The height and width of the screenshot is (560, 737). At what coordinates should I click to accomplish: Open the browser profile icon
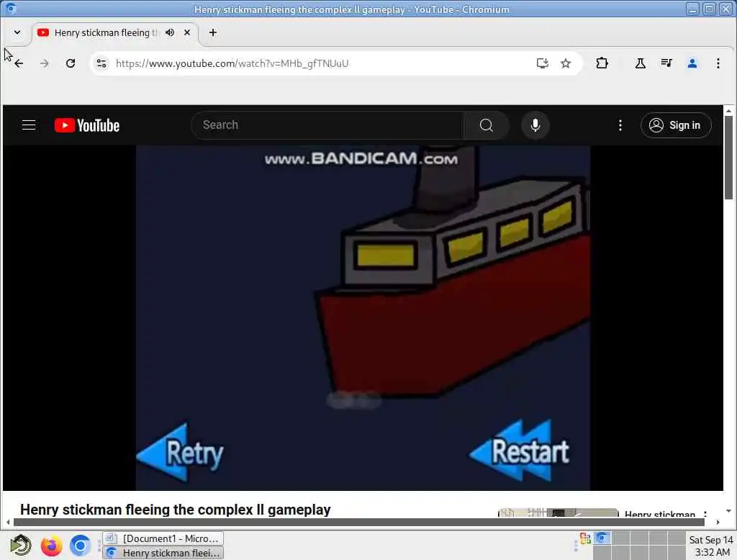click(x=692, y=63)
